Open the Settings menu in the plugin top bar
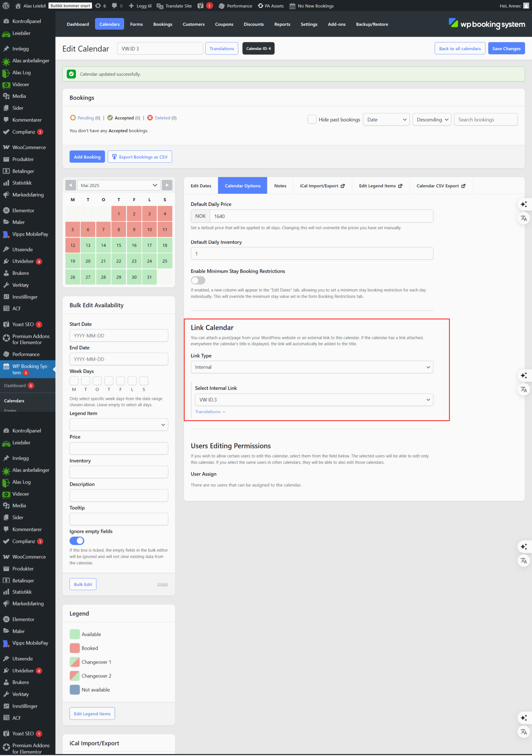532x756 pixels. point(309,24)
